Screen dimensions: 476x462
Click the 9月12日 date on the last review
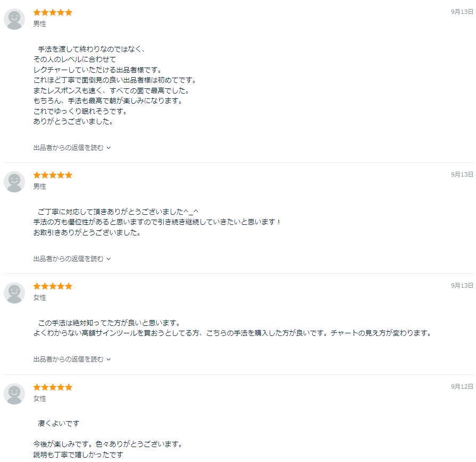point(462,387)
